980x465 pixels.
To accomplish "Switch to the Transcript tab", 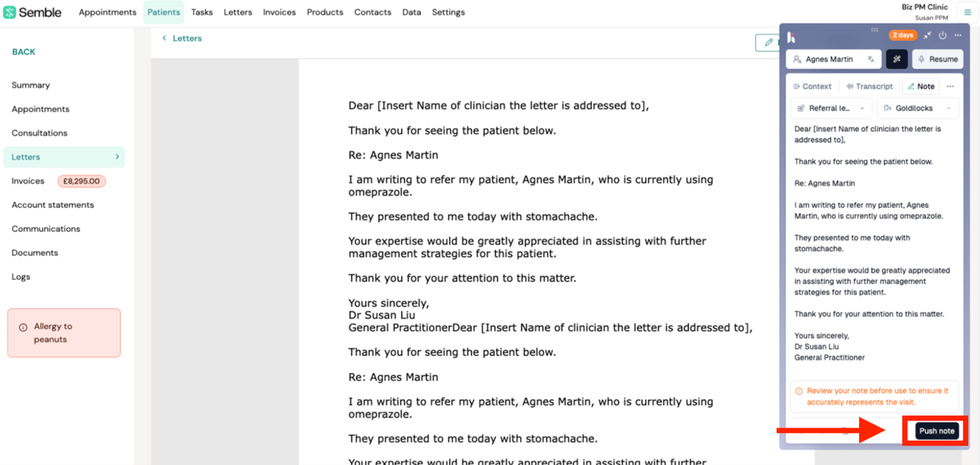I will click(869, 86).
